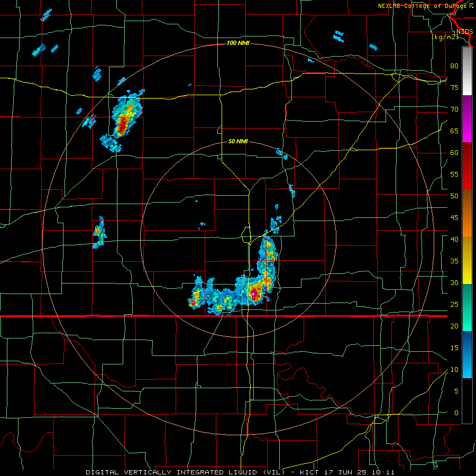Click the orange-brown segment of color bar

coord(467,213)
